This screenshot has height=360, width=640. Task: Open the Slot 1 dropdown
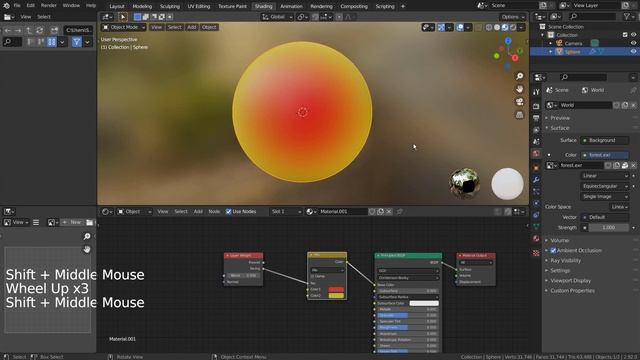pyautogui.click(x=286, y=211)
